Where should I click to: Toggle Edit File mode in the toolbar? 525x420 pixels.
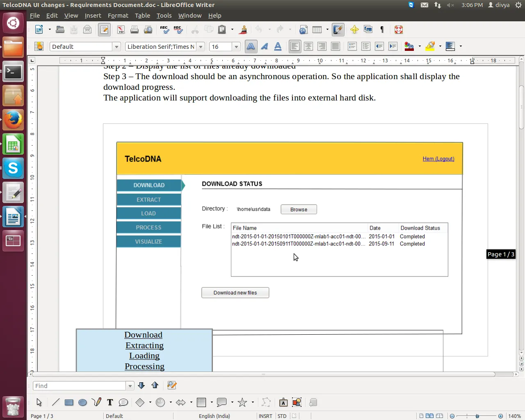(x=104, y=30)
